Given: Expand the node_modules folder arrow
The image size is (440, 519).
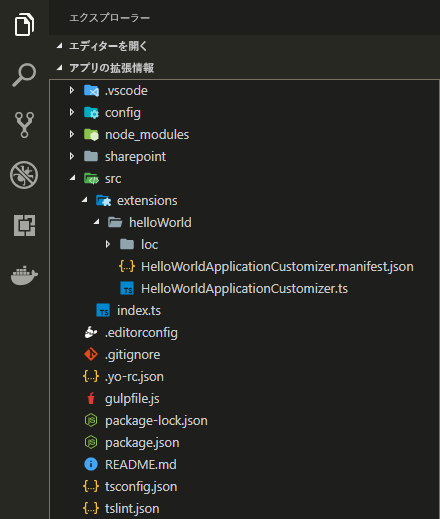Looking at the screenshot, I should coord(72,134).
